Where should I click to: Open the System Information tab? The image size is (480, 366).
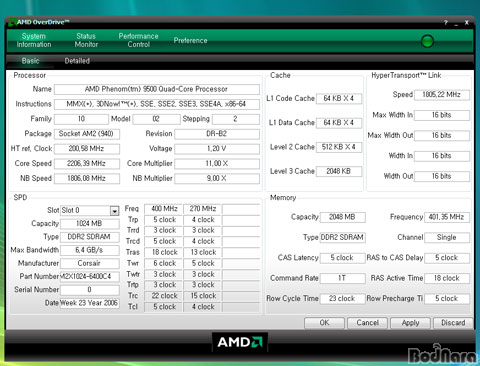tap(34, 40)
